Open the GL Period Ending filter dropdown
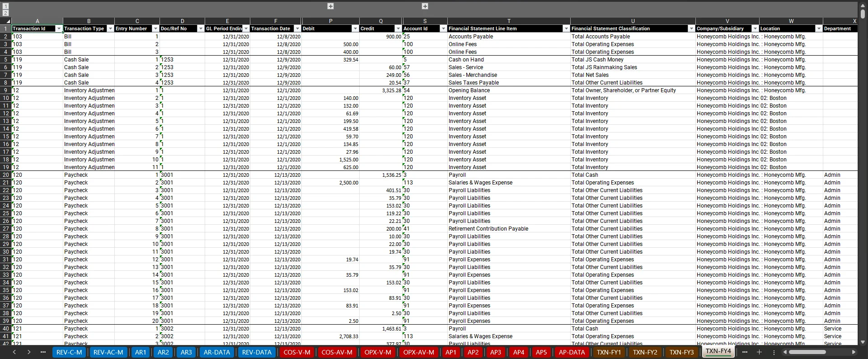868x359 pixels. point(246,28)
